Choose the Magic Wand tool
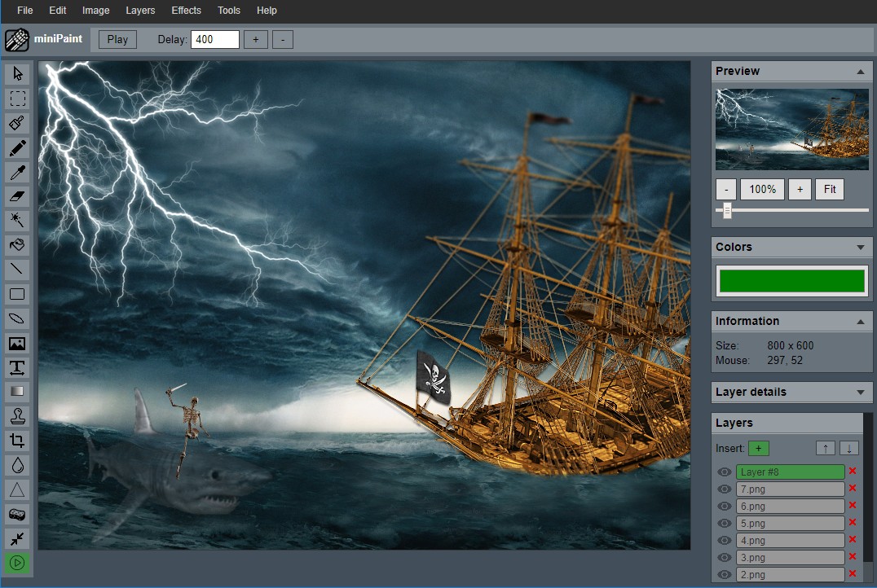Screen dimensions: 877x588 [x=17, y=221]
